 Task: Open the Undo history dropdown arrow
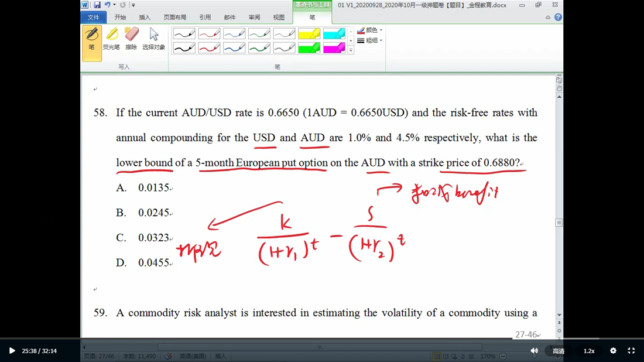click(x=114, y=5)
